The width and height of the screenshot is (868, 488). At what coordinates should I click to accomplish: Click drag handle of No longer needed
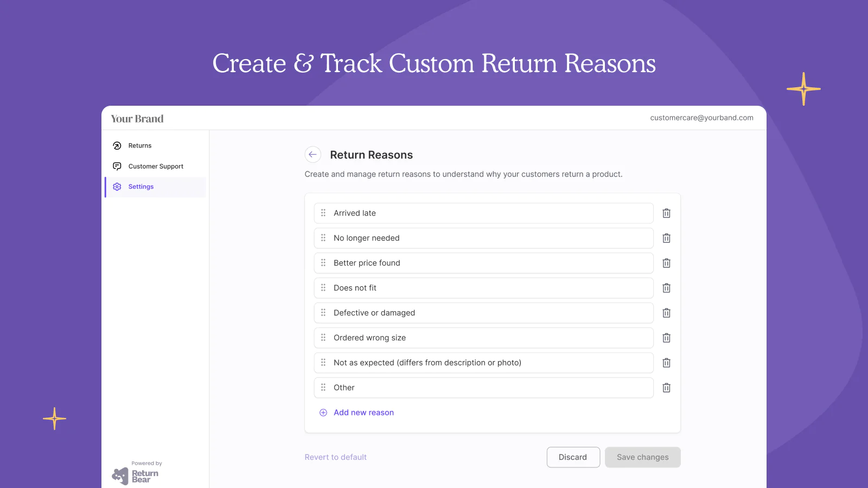pyautogui.click(x=323, y=237)
